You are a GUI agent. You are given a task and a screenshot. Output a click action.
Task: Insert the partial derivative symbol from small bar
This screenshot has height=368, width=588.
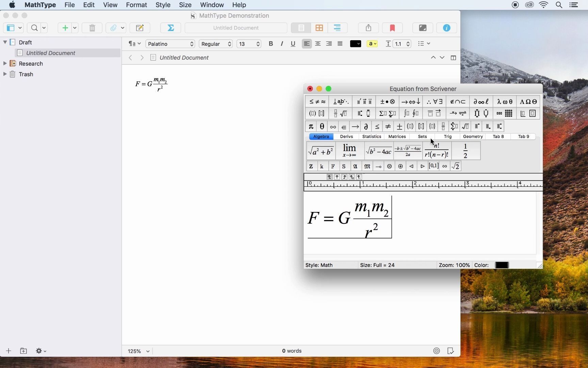pos(366,127)
